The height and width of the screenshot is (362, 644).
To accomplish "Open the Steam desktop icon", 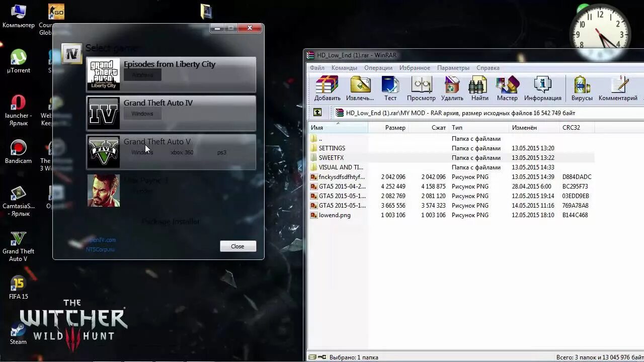I will [x=19, y=333].
